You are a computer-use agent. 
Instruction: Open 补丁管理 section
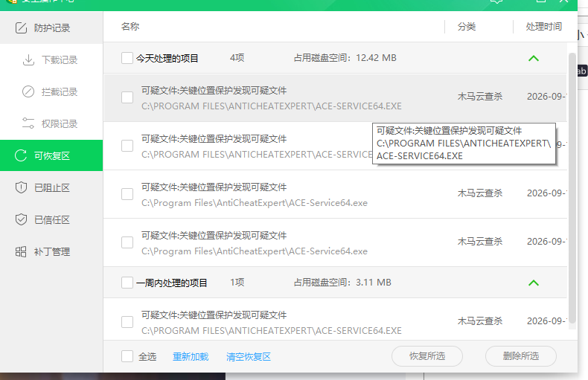(51, 251)
